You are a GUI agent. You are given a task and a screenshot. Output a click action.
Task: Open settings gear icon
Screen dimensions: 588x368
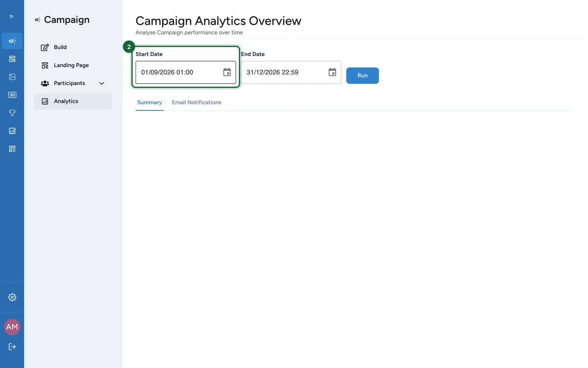12,297
